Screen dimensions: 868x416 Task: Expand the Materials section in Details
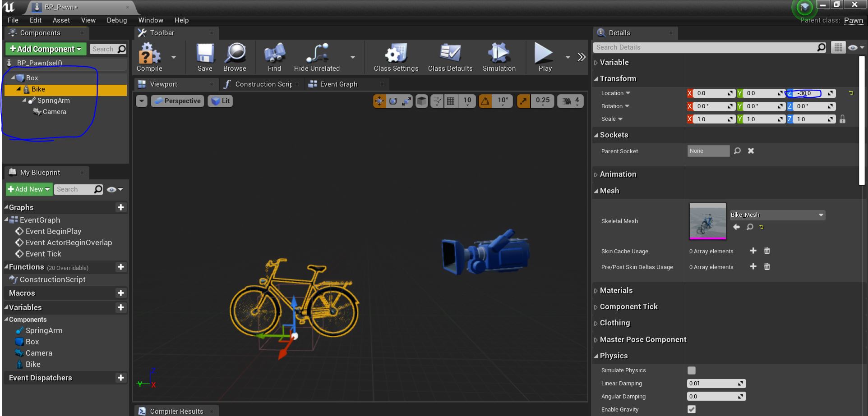(x=616, y=291)
